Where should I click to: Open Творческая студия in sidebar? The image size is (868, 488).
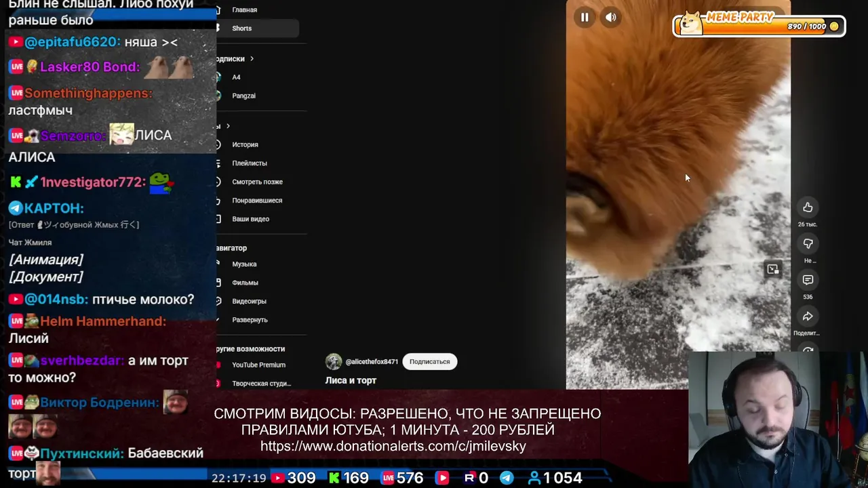[261, 384]
